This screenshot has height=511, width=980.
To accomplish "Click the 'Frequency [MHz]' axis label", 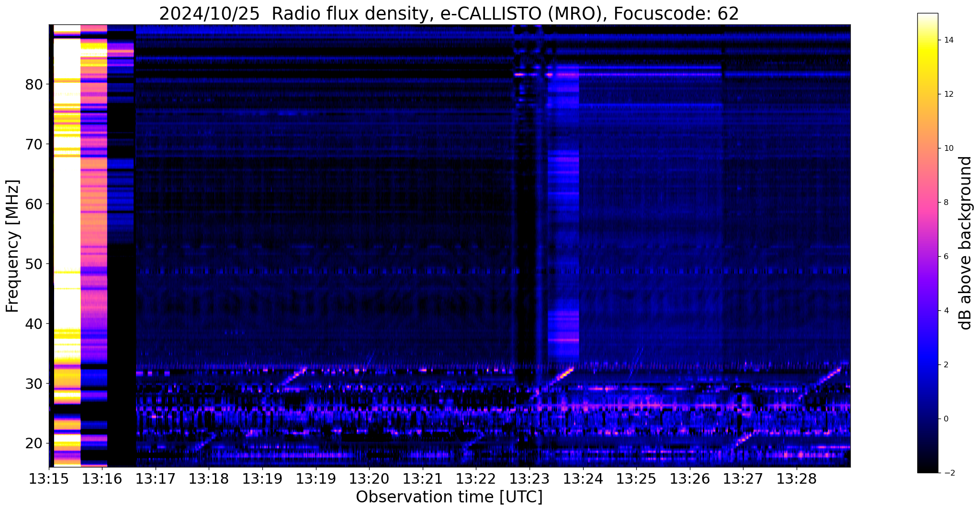I will coord(12,246).
